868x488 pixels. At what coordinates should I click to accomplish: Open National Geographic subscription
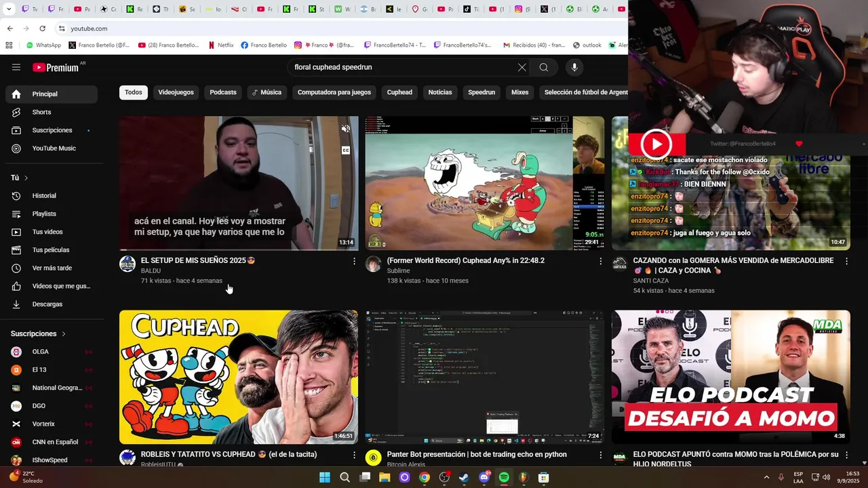52,388
